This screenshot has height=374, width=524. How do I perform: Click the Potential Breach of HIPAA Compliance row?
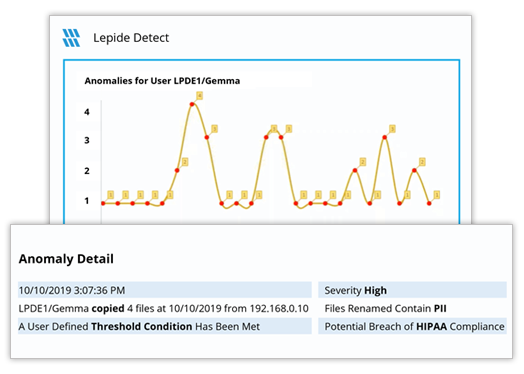coord(412,326)
